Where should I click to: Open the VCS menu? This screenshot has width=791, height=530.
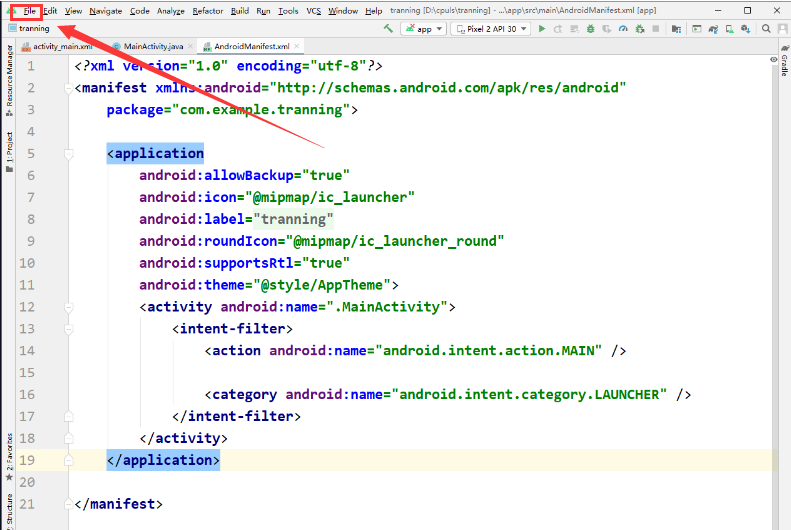[313, 11]
